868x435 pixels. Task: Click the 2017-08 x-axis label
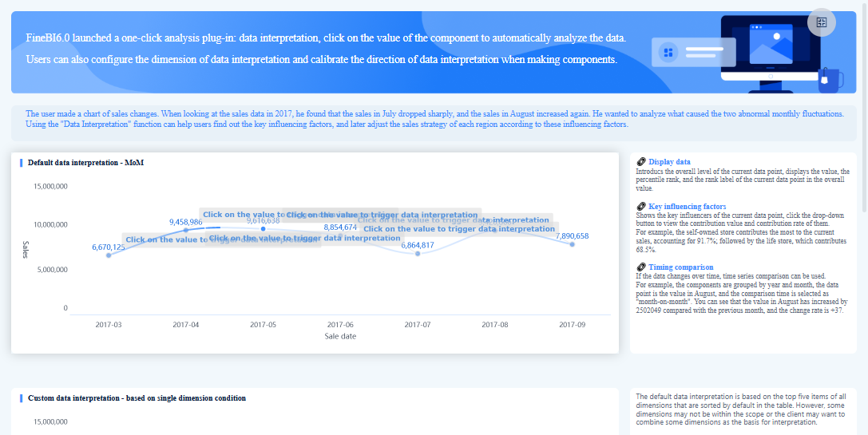(x=495, y=324)
